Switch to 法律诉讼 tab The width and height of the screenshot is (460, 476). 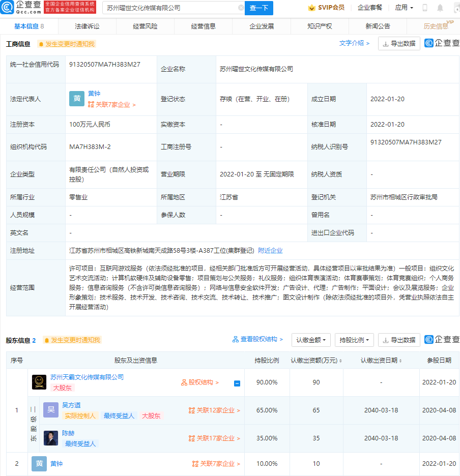[87, 26]
